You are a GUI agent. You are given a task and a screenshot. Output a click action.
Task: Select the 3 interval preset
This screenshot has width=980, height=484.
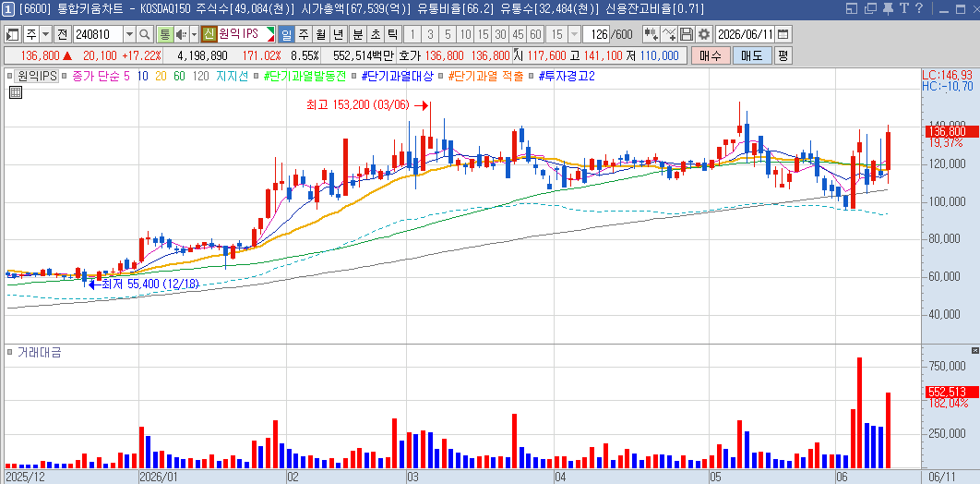pos(430,34)
